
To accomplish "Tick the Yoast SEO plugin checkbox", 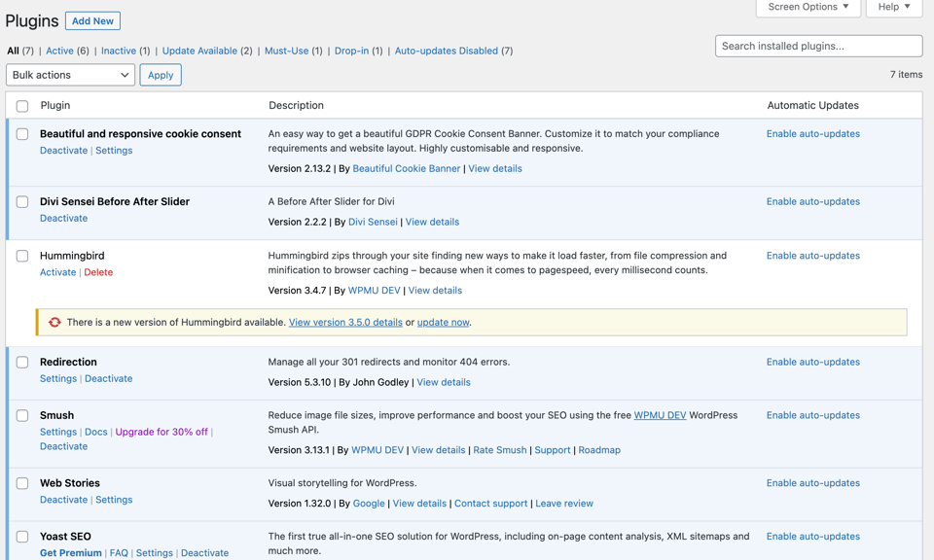I will (x=22, y=537).
